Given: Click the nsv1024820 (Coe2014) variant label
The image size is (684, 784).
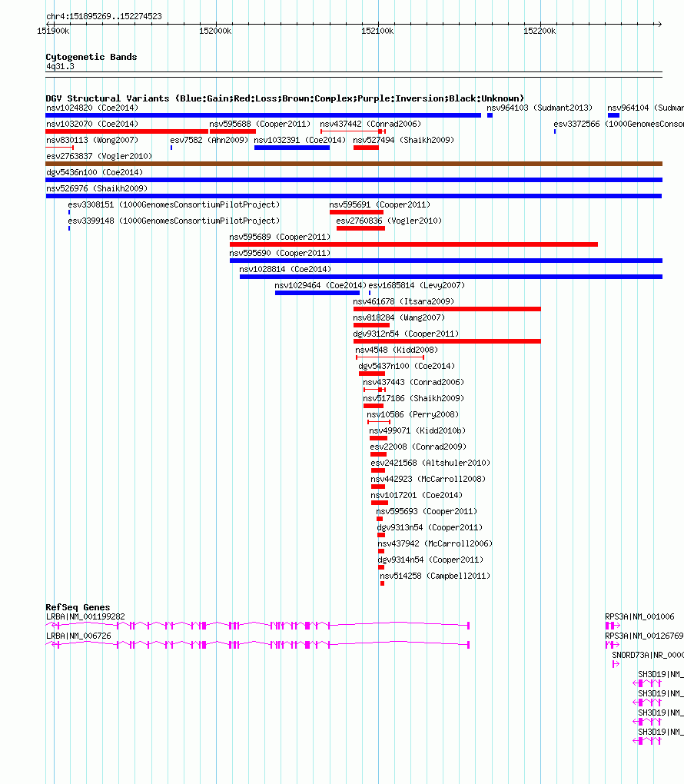Looking at the screenshot, I should pos(92,108).
